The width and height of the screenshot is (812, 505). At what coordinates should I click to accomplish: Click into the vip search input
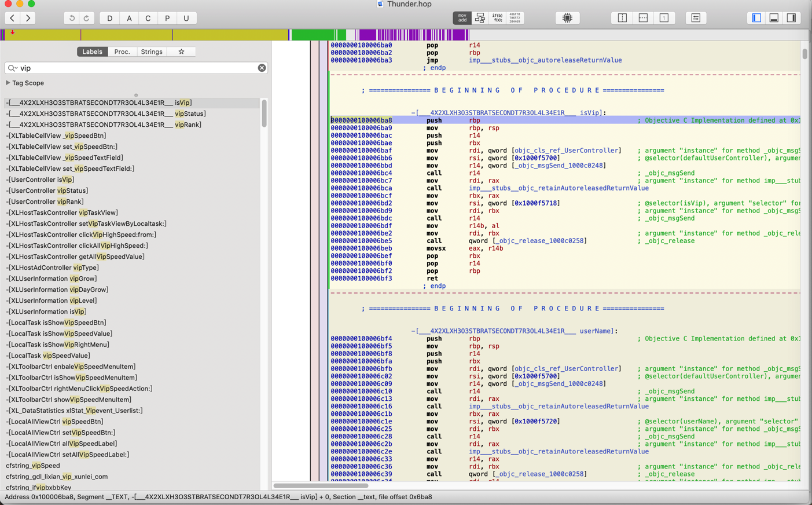[x=136, y=68]
